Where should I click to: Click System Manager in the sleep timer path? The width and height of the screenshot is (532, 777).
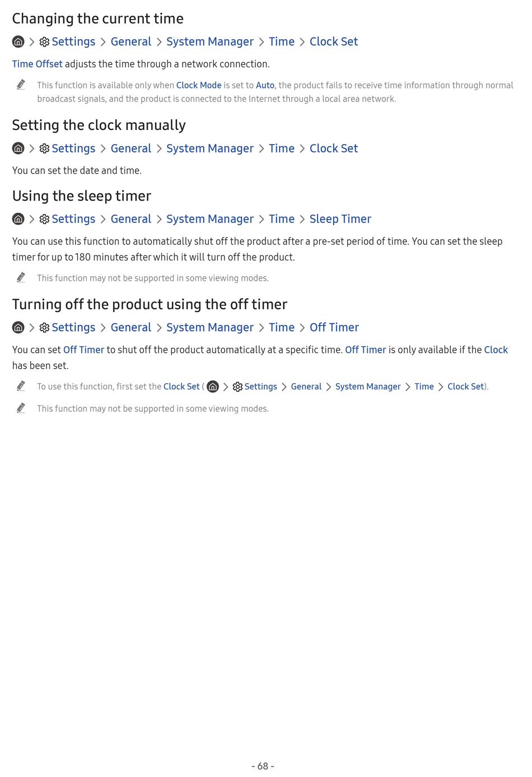click(210, 219)
